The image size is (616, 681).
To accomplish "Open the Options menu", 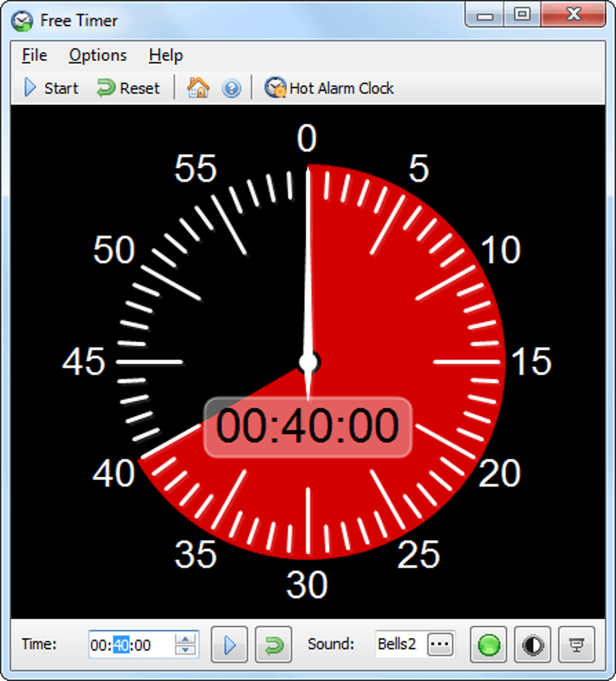I will 98,56.
